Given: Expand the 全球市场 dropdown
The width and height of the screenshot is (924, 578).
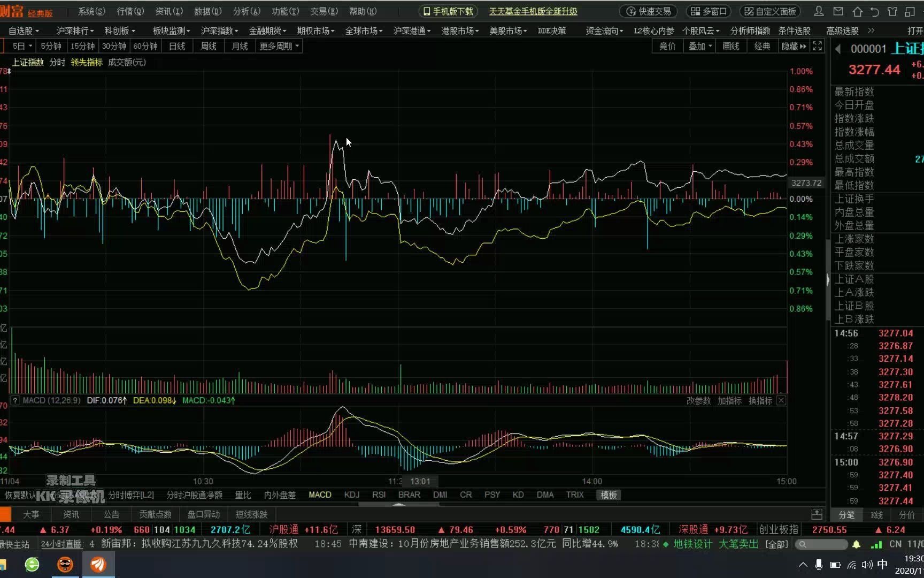Looking at the screenshot, I should click(x=364, y=31).
